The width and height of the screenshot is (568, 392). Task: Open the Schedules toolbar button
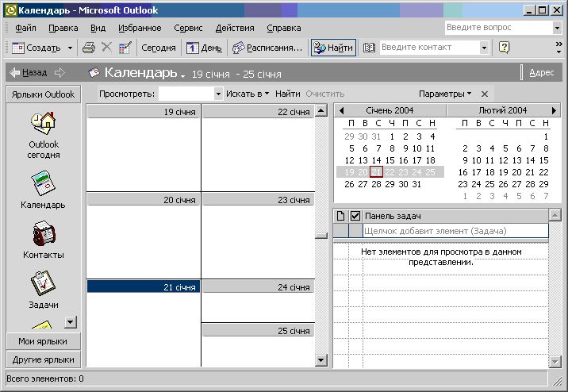point(267,48)
